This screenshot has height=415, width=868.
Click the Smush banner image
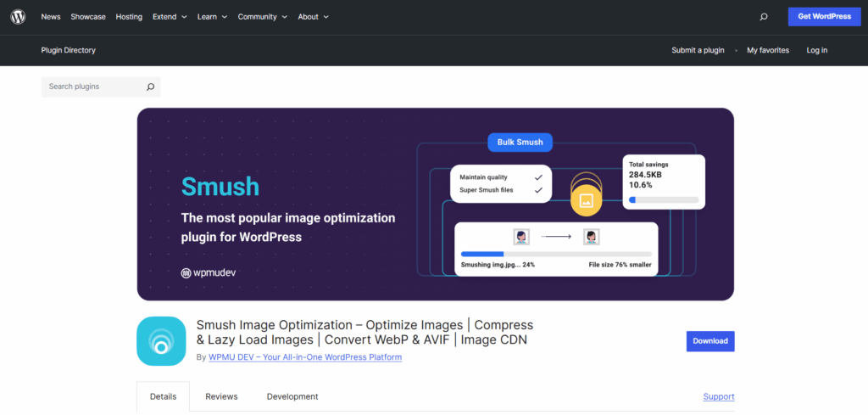coord(435,205)
